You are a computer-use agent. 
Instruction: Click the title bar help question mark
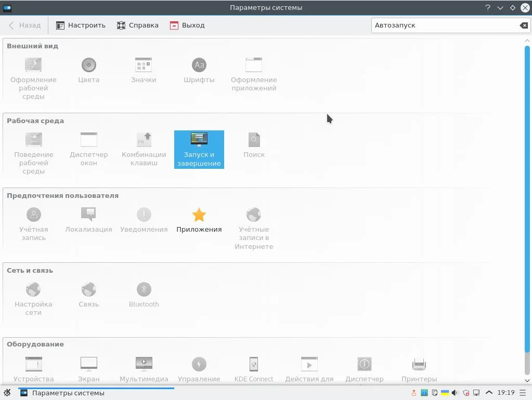pos(488,7)
